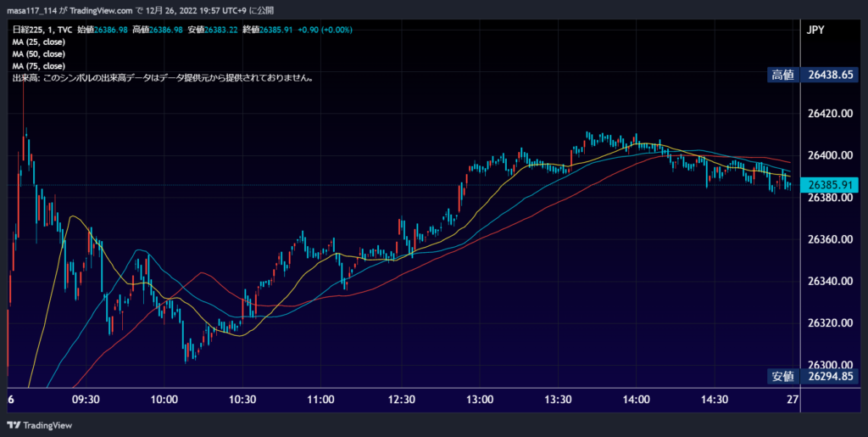Click the 安値 26383.22 value in header

click(213, 30)
